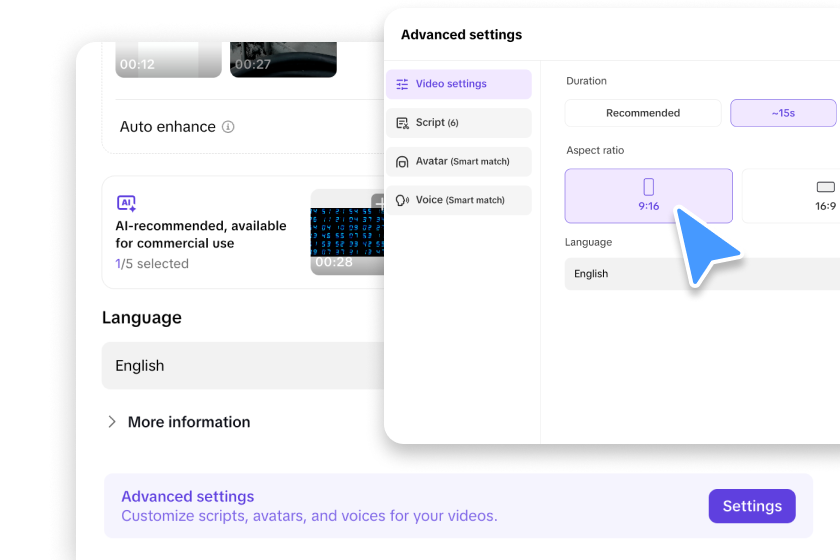The width and height of the screenshot is (840, 560).
Task: Click the purple AI sparkle icon
Action: 126,203
